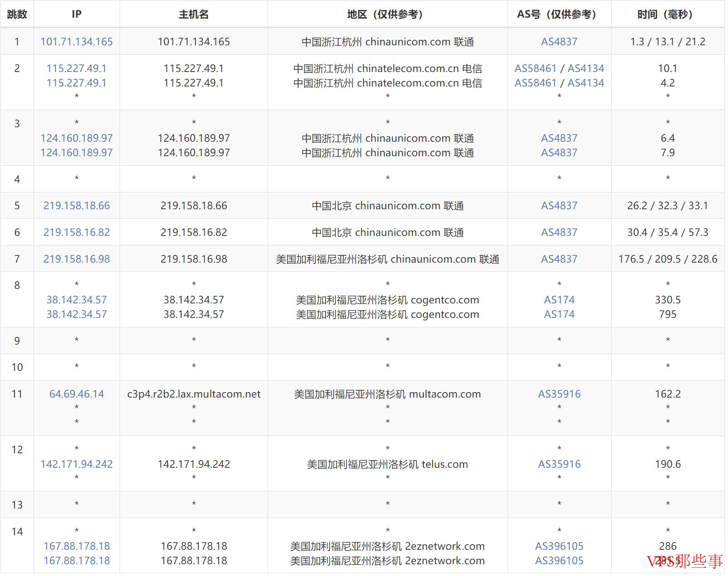
Task: Select 219.158.16.82 in the 主机名 column
Action: coord(194,232)
